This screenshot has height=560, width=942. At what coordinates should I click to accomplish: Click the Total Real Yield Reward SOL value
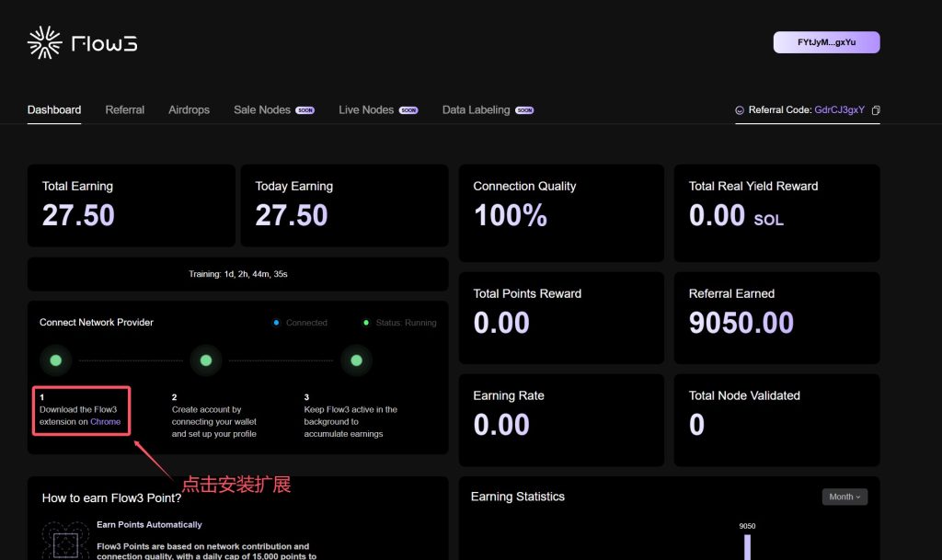click(736, 215)
